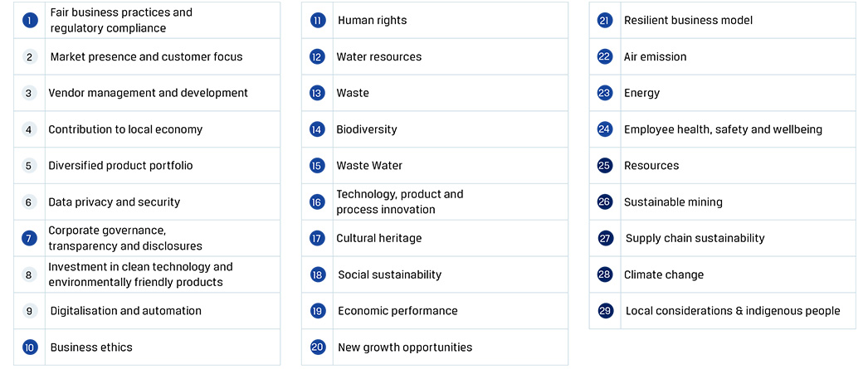This screenshot has width=868, height=369.
Task: Click 'Local considerations & indigenous people'
Action: coord(733,311)
